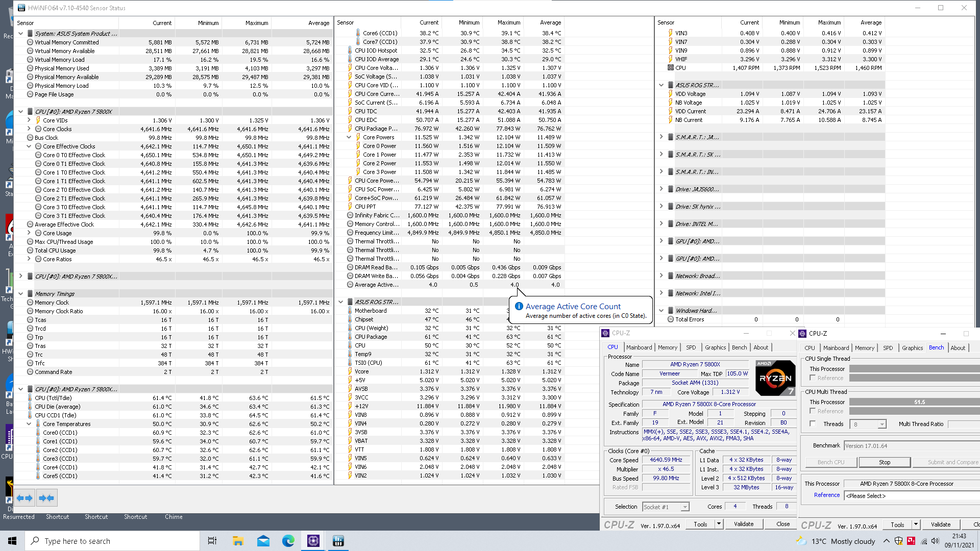Open Bench tab in left CPU-Z window
Image resolution: width=980 pixels, height=551 pixels.
pos(739,347)
